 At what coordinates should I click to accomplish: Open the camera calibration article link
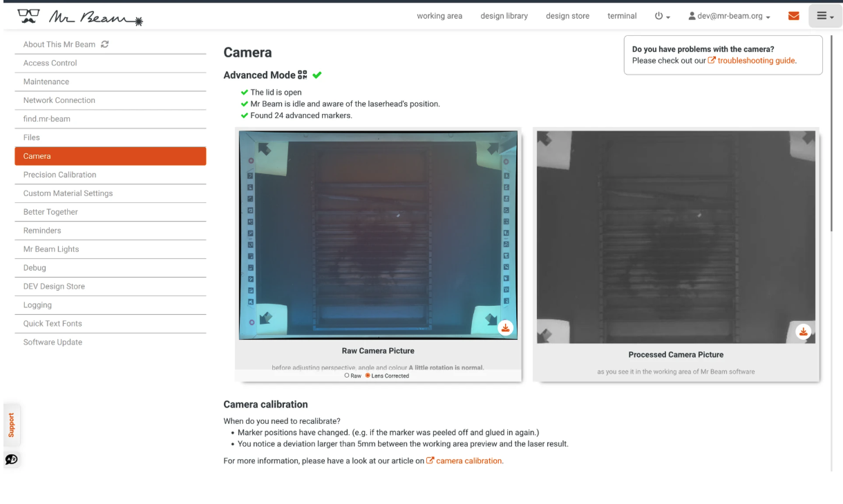pos(464,461)
